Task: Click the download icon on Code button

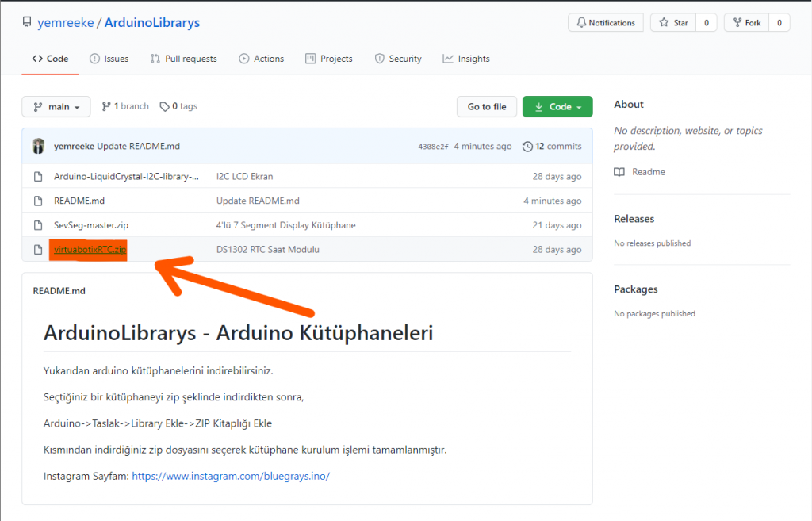Action: (x=539, y=107)
